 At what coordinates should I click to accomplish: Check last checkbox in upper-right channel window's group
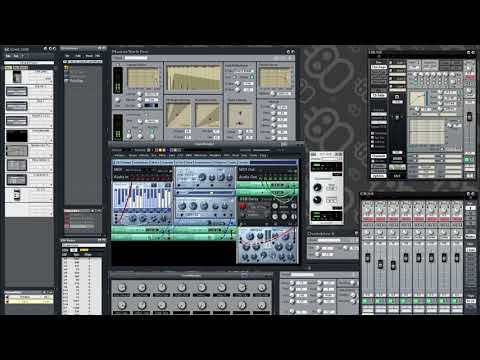(373, 146)
